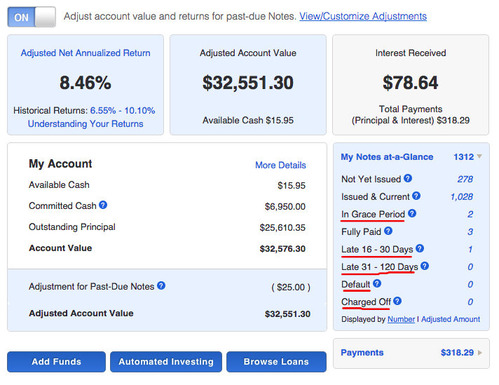499x385 pixels.
Task: Turn off the past-due adjustment ON switch
Action: 31,17
